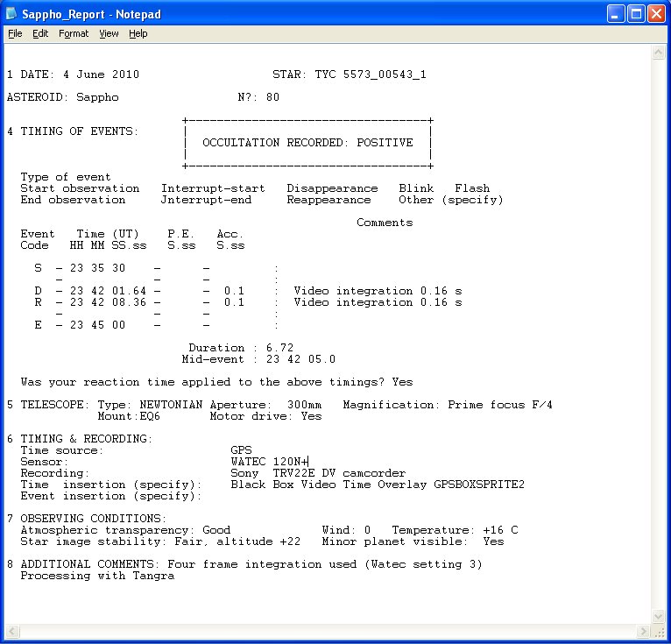Click the scrollbar down arrow
The image size is (671, 644).
659,631
